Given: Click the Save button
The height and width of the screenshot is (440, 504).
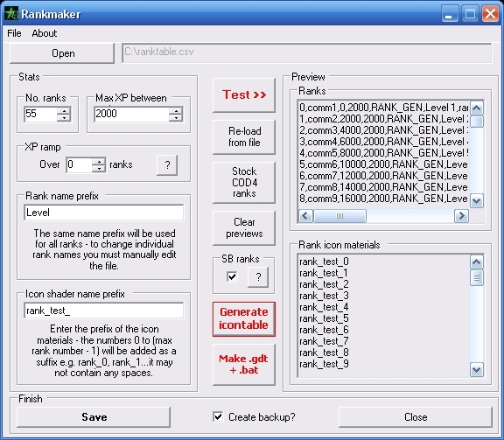Looking at the screenshot, I should [x=94, y=417].
